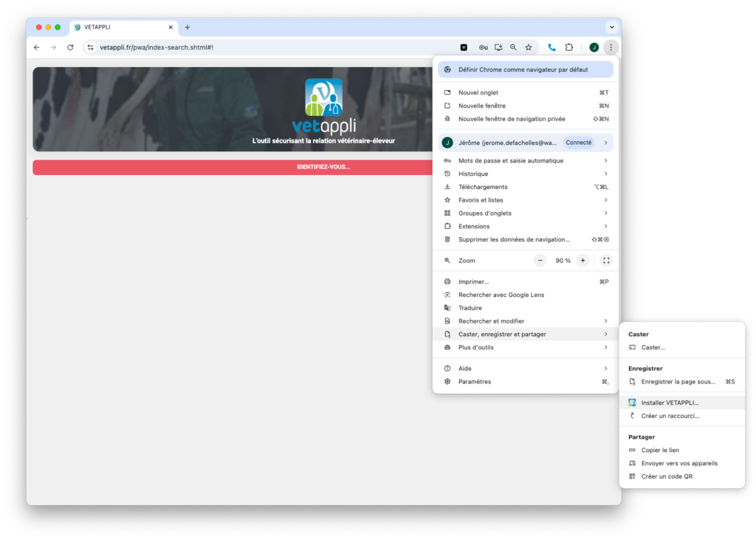The height and width of the screenshot is (540, 756).
Task: Reload the page with the refresh icon
Action: point(70,47)
